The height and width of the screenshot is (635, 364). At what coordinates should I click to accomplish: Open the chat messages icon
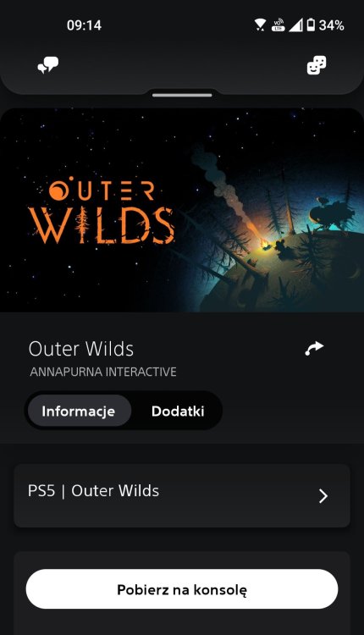(x=47, y=65)
